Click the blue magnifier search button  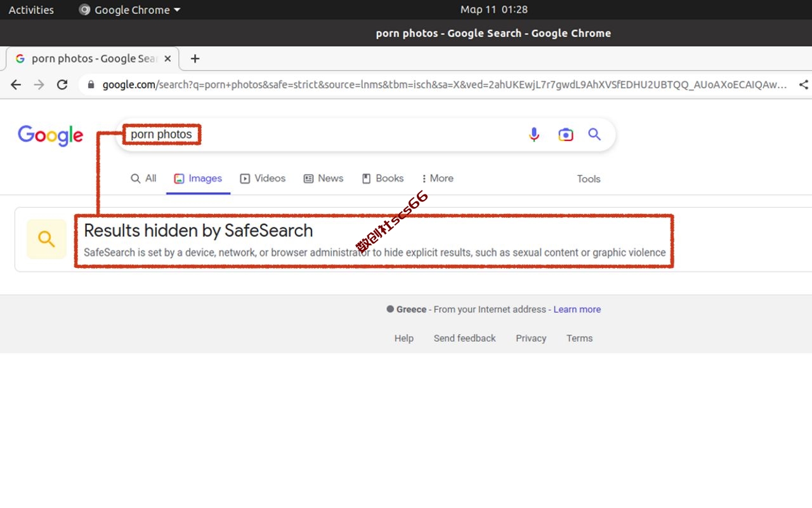(x=594, y=134)
